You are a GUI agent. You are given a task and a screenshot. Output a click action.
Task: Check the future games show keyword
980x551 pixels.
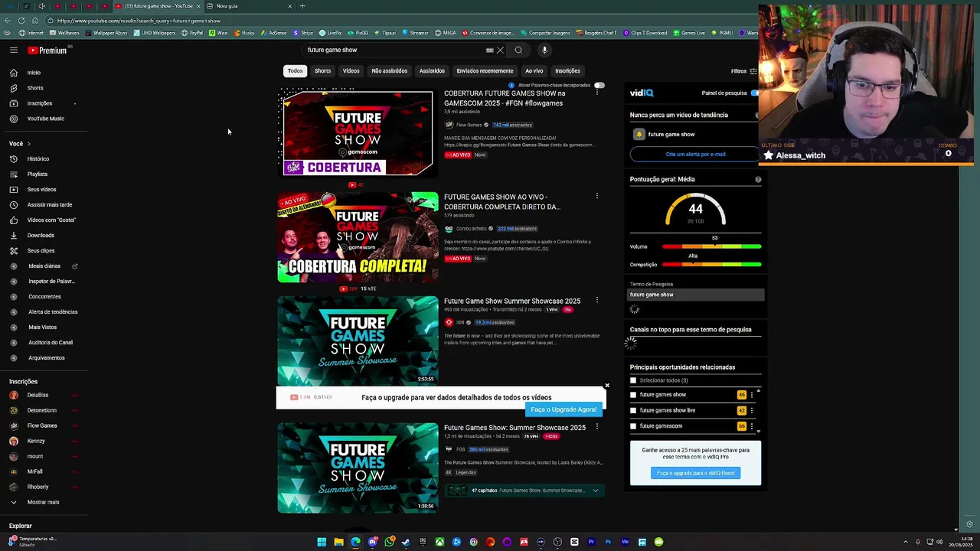click(633, 395)
